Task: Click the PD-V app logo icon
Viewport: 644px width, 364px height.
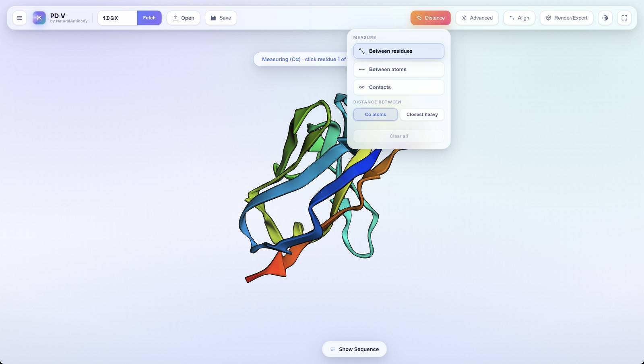Action: 39,18
